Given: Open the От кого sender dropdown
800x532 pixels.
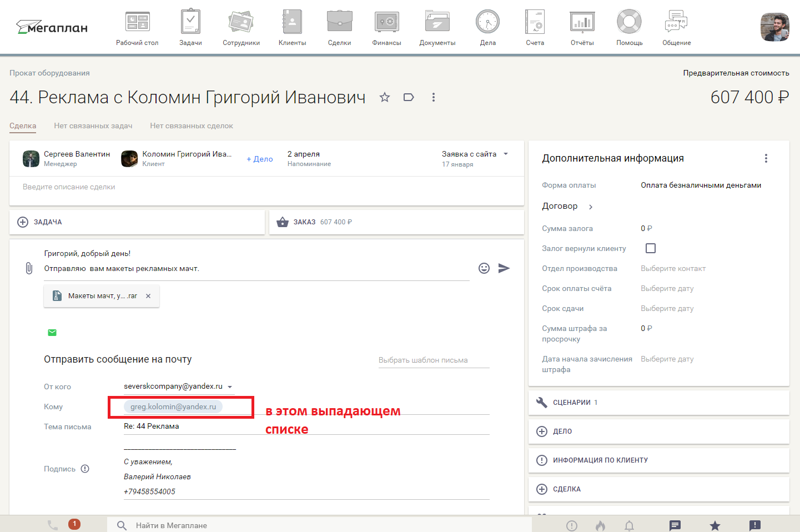Looking at the screenshot, I should tap(179, 387).
